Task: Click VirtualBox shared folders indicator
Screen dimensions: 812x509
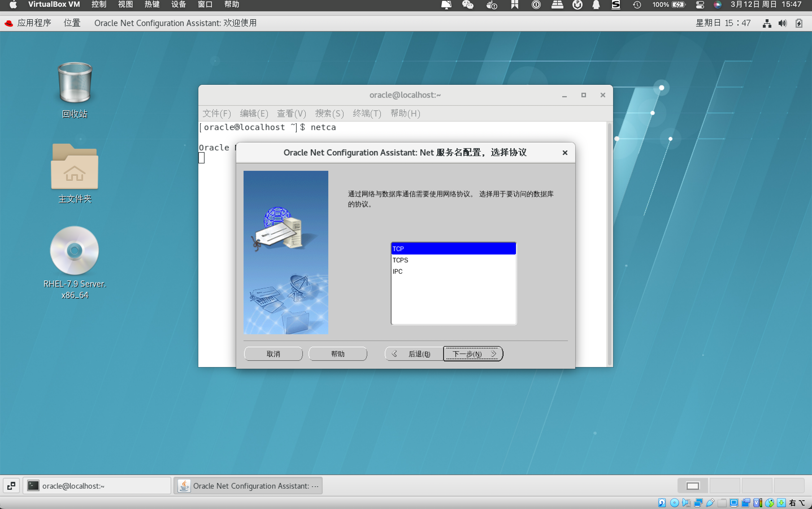Action: pyautogui.click(x=722, y=502)
